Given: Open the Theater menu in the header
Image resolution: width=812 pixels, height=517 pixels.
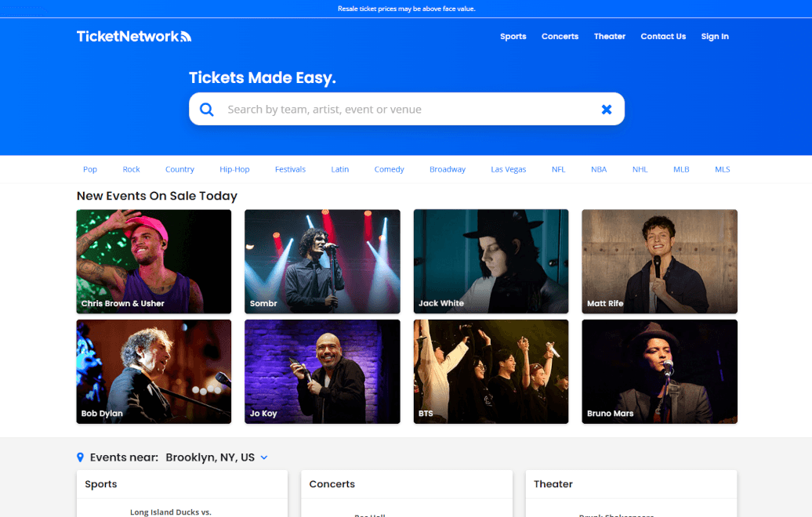Looking at the screenshot, I should point(610,36).
